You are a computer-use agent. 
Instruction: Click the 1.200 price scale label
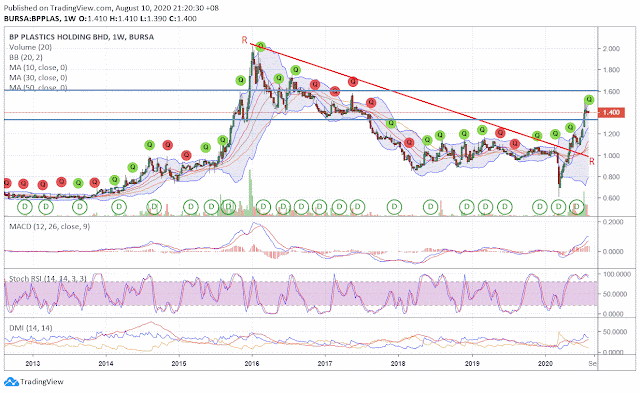611,134
